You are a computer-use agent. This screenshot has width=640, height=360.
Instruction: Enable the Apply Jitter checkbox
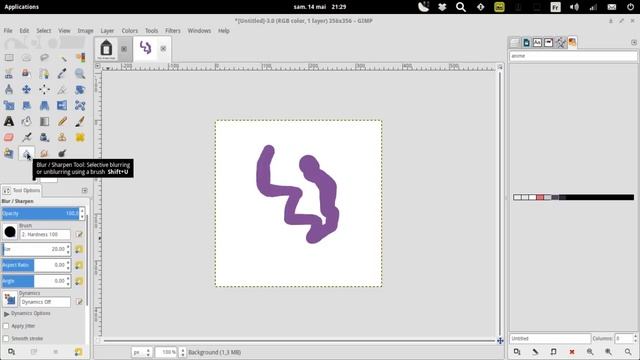tap(6, 326)
